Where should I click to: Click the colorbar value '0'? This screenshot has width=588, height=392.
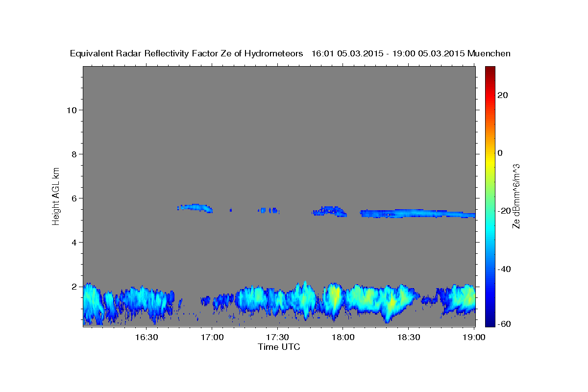[x=500, y=153]
